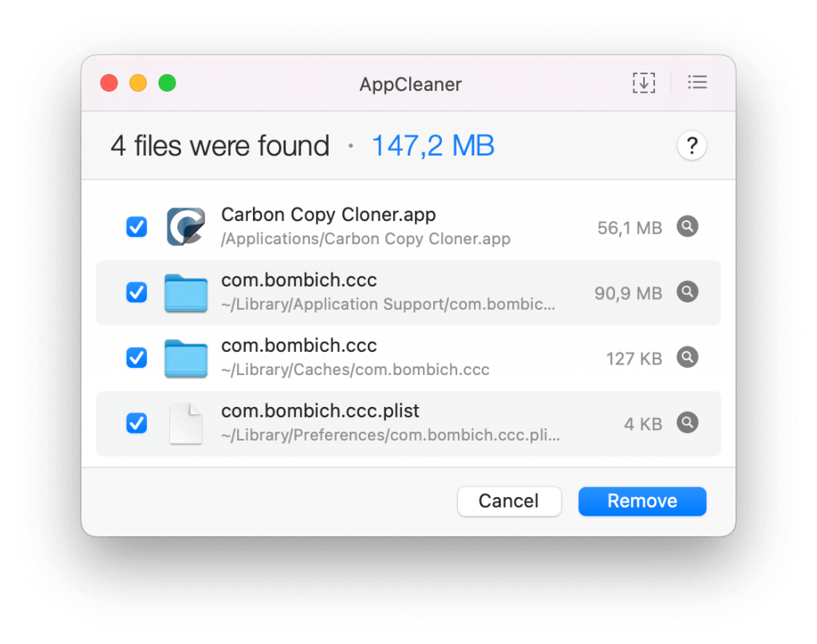Uncheck the 127 KB Caches folder checkbox
This screenshot has height=644, width=817.
pos(136,358)
